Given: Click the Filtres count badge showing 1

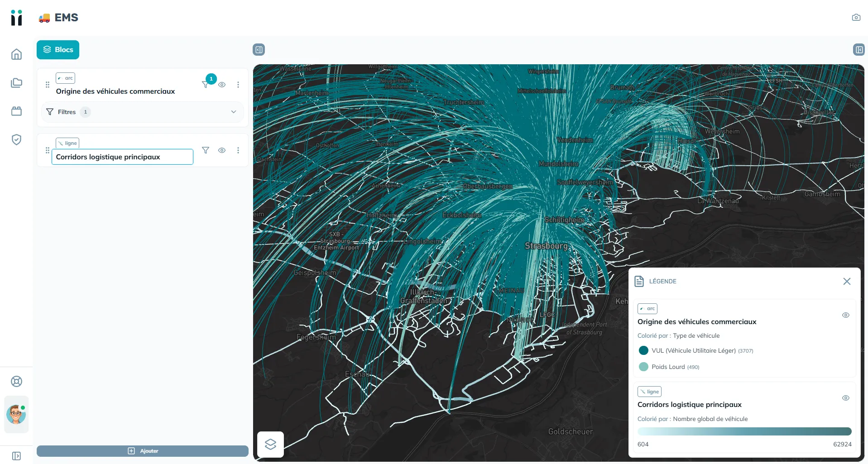Looking at the screenshot, I should tap(86, 112).
